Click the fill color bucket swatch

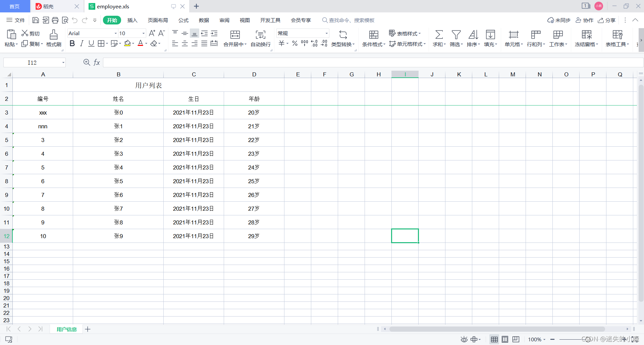pos(127,44)
